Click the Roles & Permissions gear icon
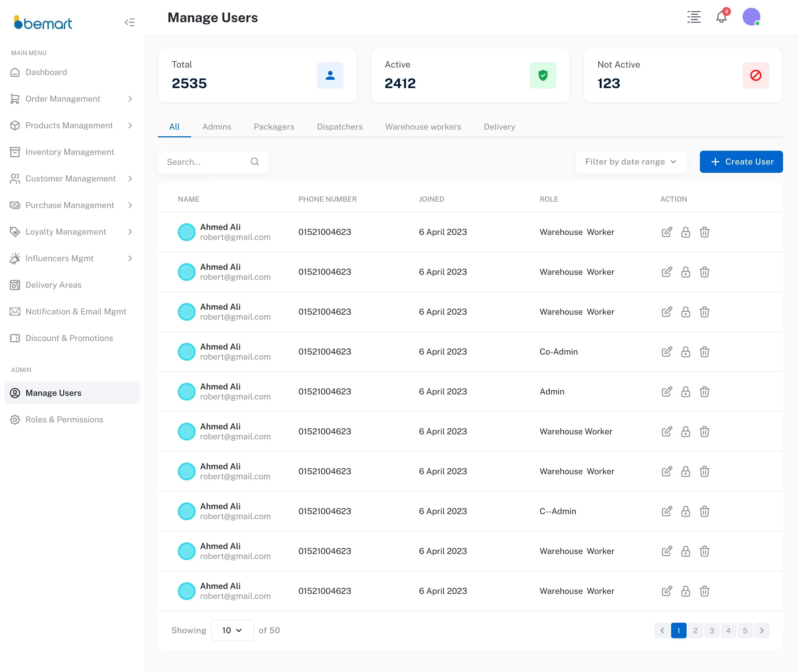This screenshot has height=672, width=798. [x=15, y=419]
